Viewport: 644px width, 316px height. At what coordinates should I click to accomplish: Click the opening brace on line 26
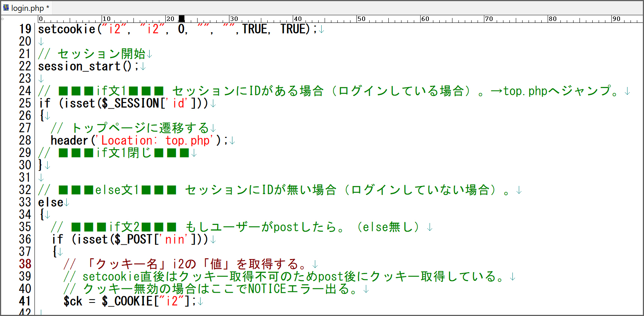pyautogui.click(x=42, y=115)
